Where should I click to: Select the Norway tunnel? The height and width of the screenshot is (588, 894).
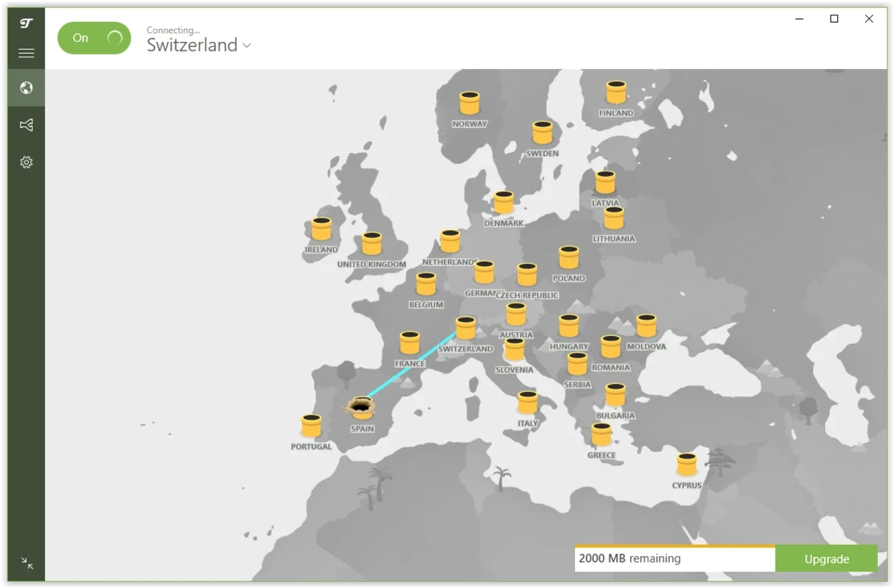470,103
